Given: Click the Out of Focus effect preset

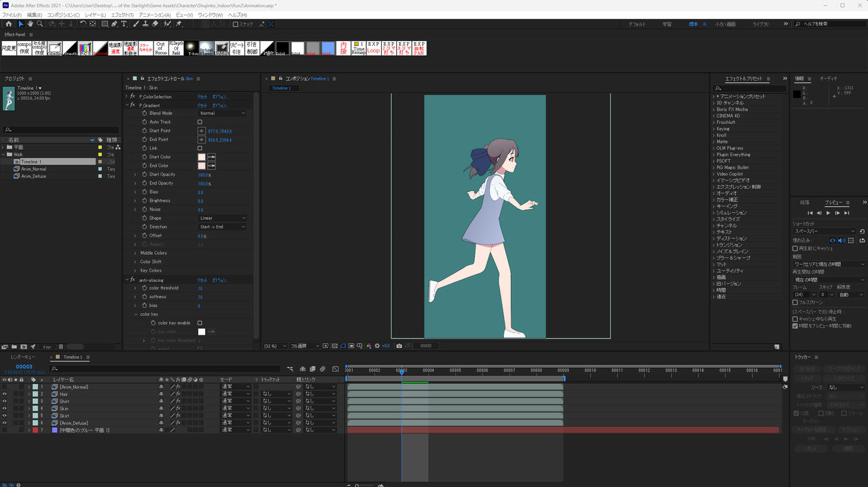Looking at the screenshot, I should click(x=160, y=48).
